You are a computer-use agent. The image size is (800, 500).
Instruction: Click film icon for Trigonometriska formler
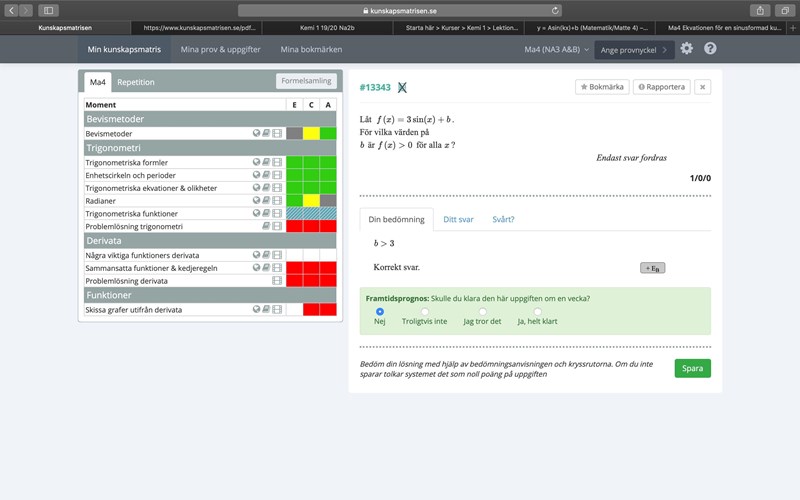pos(277,162)
